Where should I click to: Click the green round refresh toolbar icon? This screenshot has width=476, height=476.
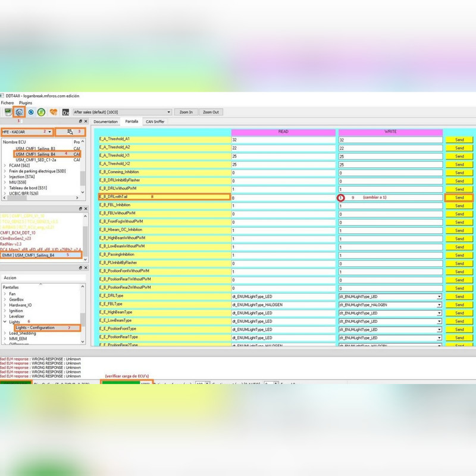pos(41,112)
